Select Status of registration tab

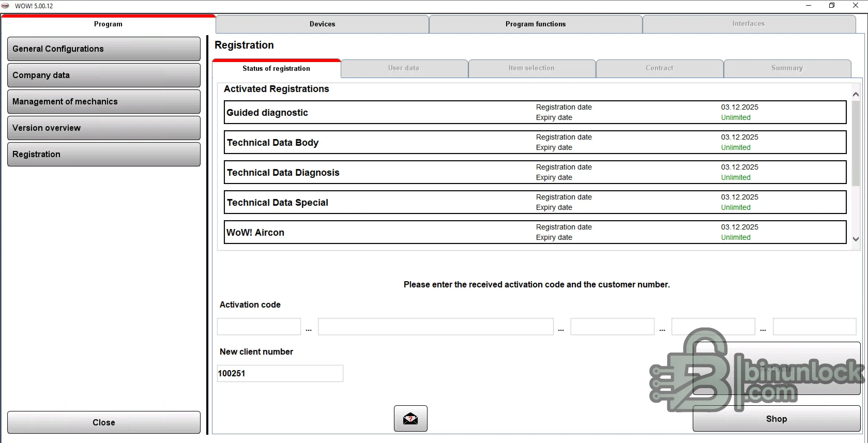coord(276,68)
